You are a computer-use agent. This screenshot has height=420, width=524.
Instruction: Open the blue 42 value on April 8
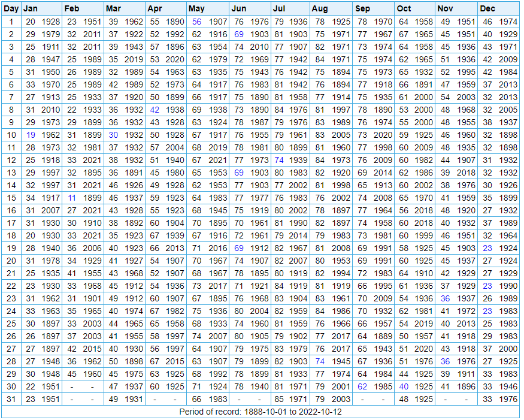(x=155, y=110)
